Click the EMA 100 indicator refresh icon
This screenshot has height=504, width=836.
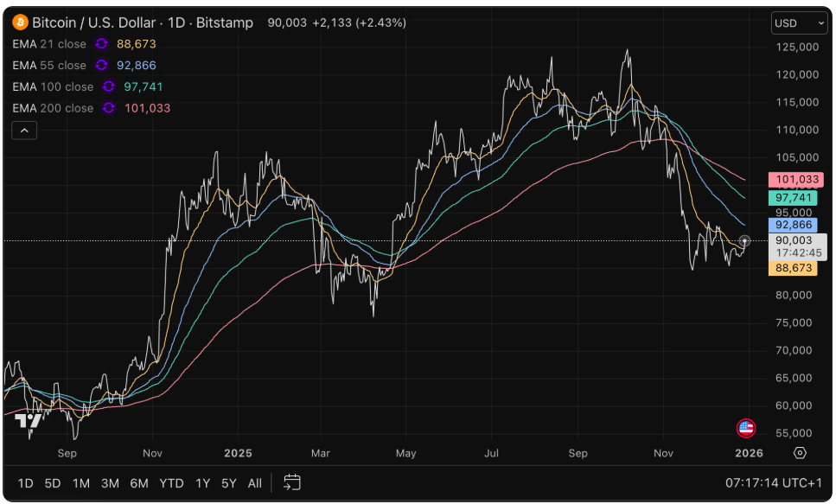(109, 86)
